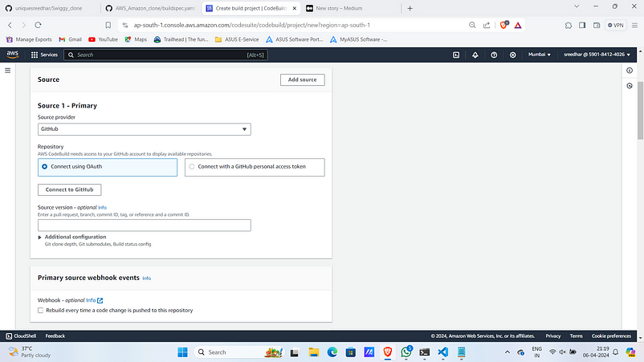Enable rebuild on every code push checkbox
The height and width of the screenshot is (362, 644).
(x=40, y=311)
